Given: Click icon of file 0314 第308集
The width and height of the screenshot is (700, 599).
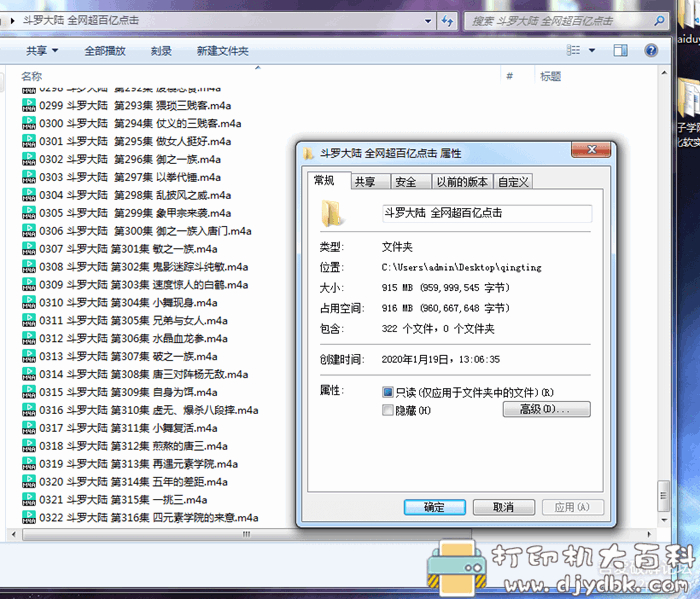Looking at the screenshot, I should point(29,374).
